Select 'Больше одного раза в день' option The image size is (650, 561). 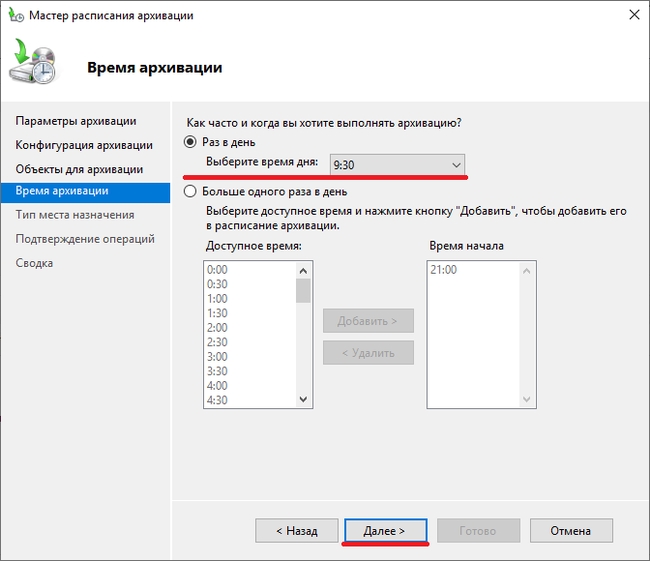(x=190, y=191)
